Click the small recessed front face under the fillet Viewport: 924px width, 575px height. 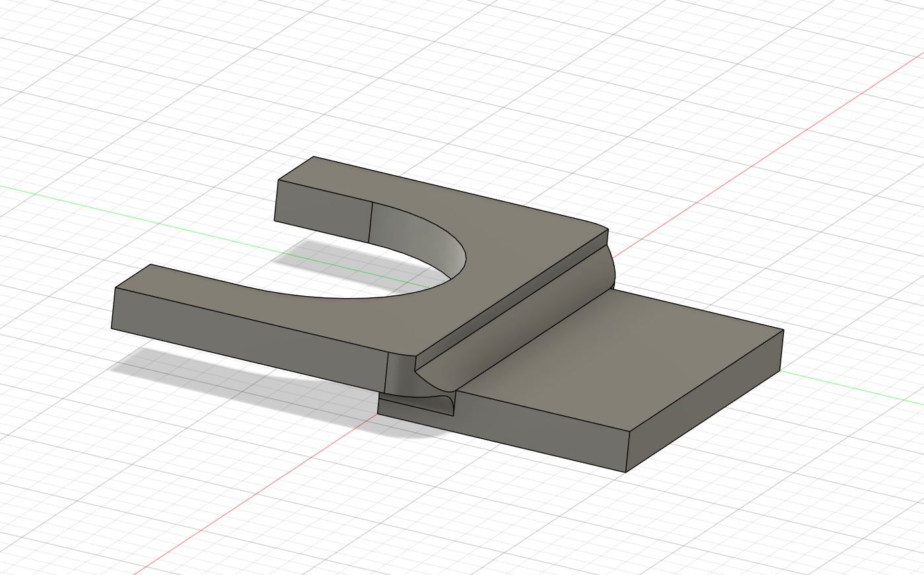(x=416, y=404)
